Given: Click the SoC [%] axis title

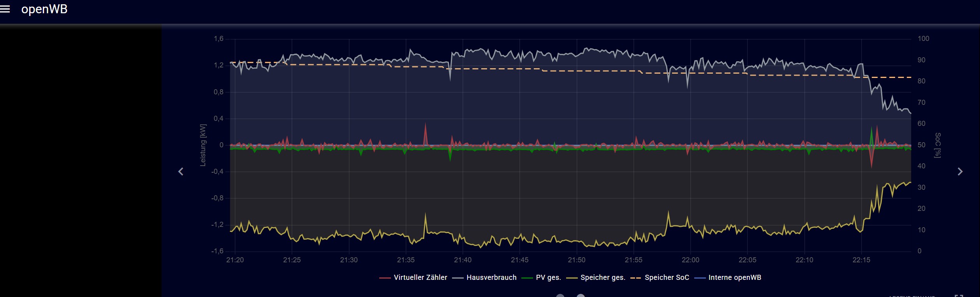Looking at the screenshot, I should [x=938, y=145].
